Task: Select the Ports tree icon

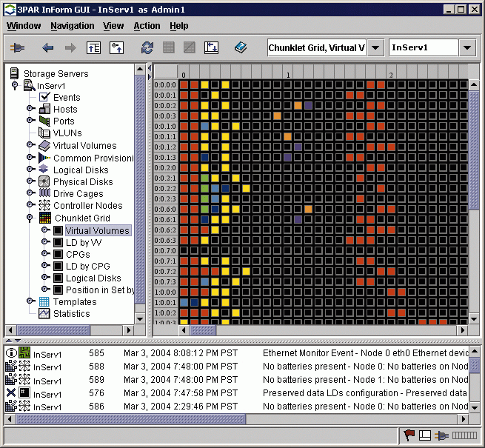Action: 44,121
